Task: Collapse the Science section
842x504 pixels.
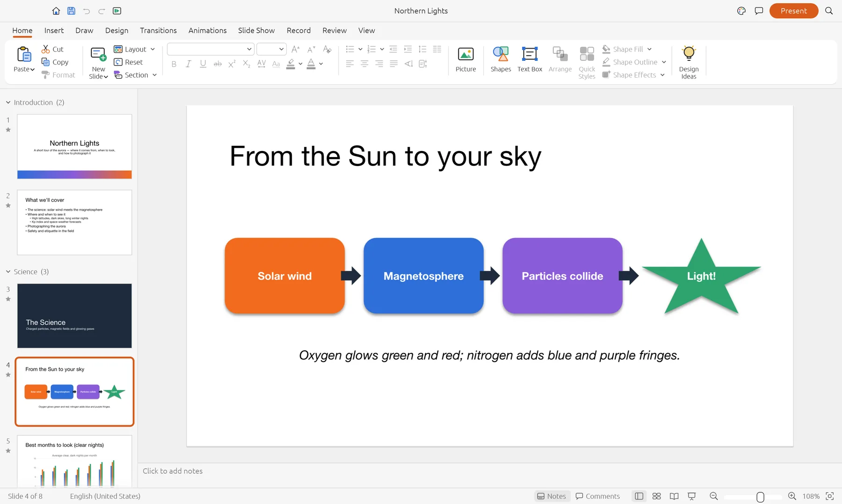Action: click(x=8, y=272)
